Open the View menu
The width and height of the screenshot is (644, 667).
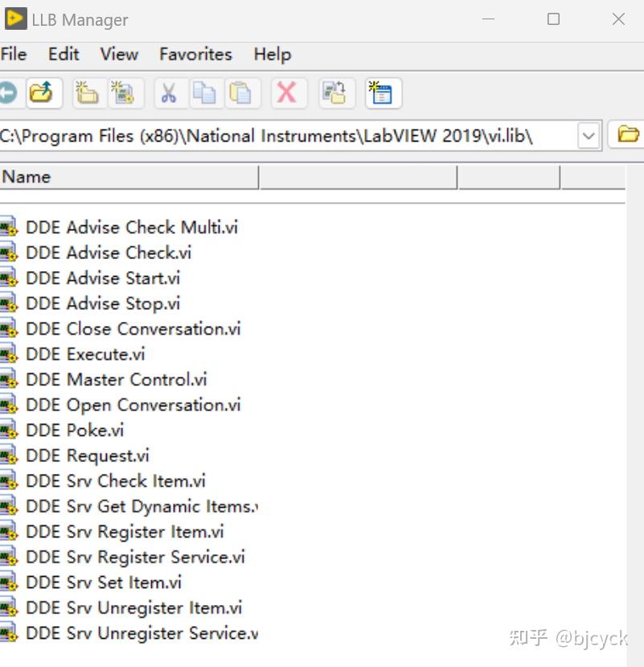[x=118, y=54]
